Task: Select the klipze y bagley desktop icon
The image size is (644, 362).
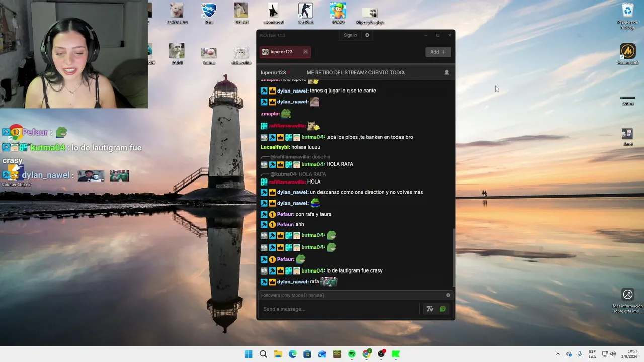Action: pos(370,16)
